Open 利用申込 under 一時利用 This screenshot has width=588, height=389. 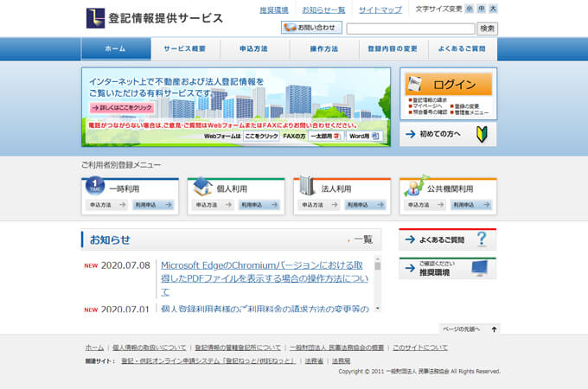pyautogui.click(x=153, y=205)
